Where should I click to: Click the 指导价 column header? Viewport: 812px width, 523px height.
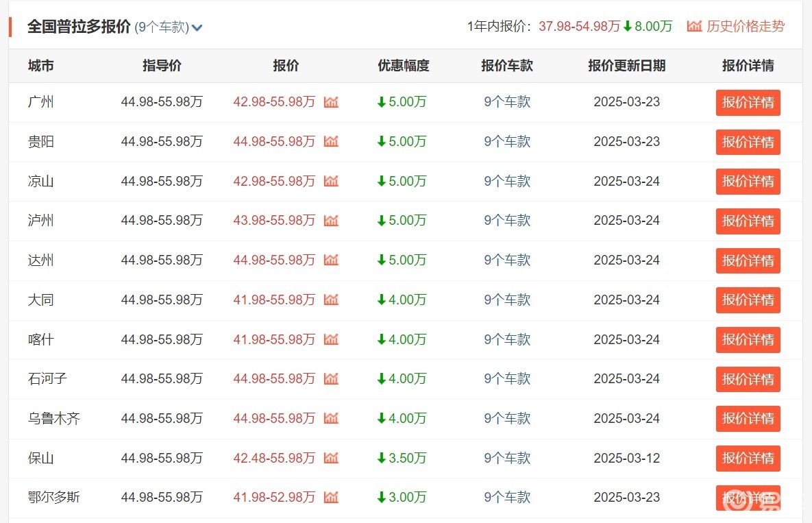point(162,66)
